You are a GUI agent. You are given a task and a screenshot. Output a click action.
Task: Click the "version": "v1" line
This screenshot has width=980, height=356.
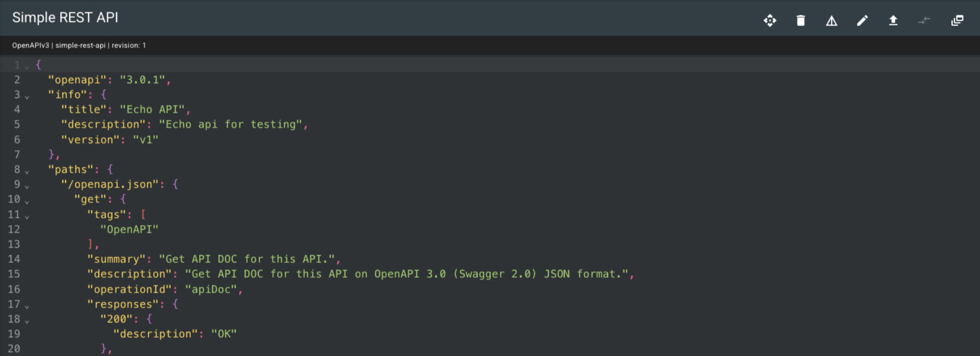[110, 139]
